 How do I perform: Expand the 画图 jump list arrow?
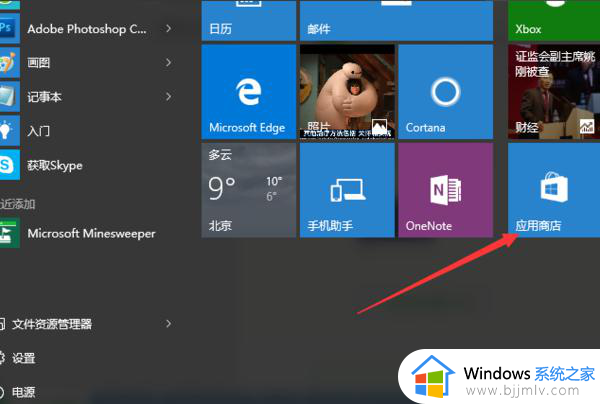pyautogui.click(x=168, y=62)
